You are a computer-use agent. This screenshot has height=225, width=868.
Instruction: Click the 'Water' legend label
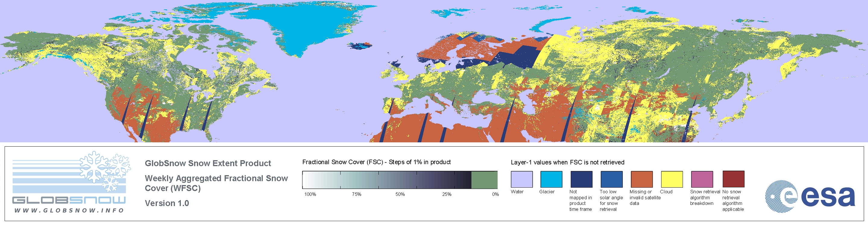[x=517, y=192]
